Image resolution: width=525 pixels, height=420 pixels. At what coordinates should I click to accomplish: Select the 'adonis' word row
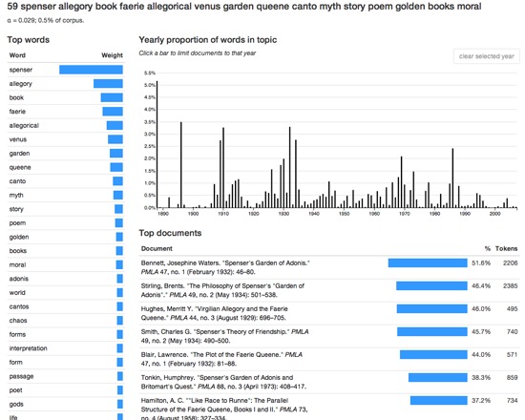coord(66,279)
